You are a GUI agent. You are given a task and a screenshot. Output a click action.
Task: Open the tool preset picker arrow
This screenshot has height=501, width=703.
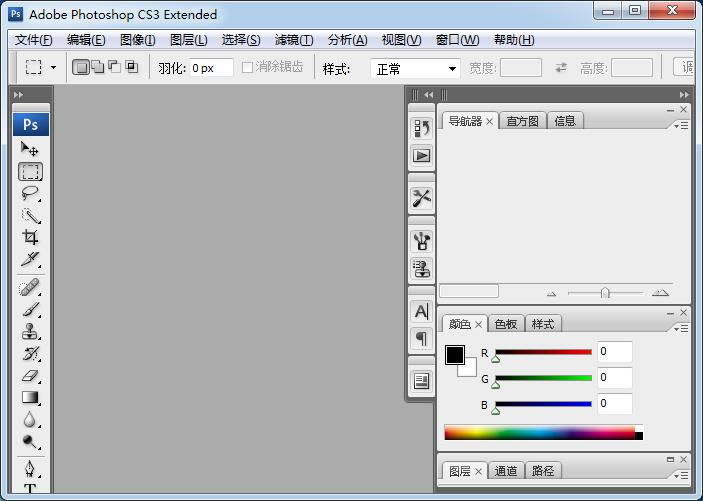click(53, 68)
